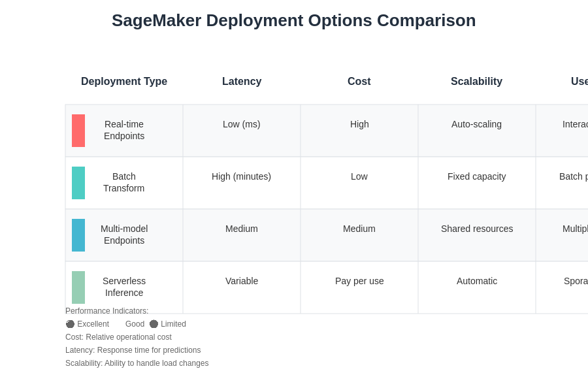Screen dimensions: 588x392
Task: Click the green Serverless Inference color bar
Action: click(x=78, y=287)
